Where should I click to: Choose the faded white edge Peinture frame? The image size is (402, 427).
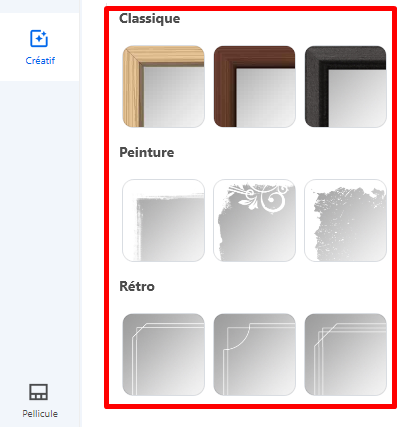coord(163,220)
